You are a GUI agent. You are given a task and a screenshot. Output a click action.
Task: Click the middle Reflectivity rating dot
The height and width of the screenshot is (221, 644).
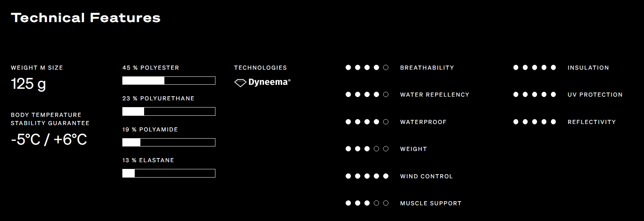[534, 122]
